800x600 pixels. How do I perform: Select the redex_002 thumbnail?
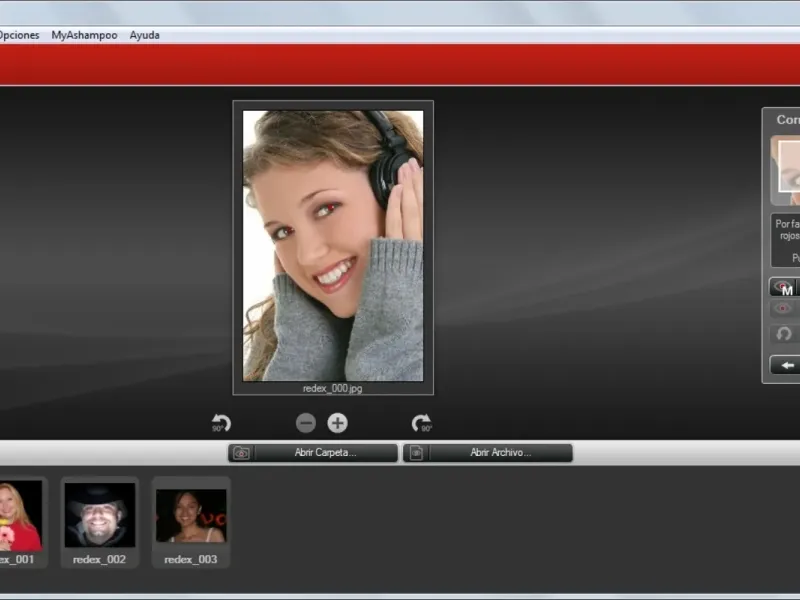99,515
